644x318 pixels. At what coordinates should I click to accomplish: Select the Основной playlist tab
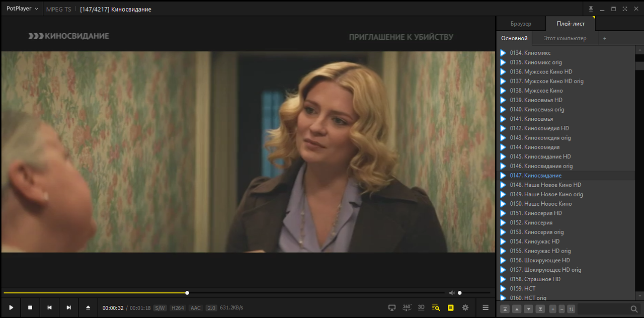point(514,38)
